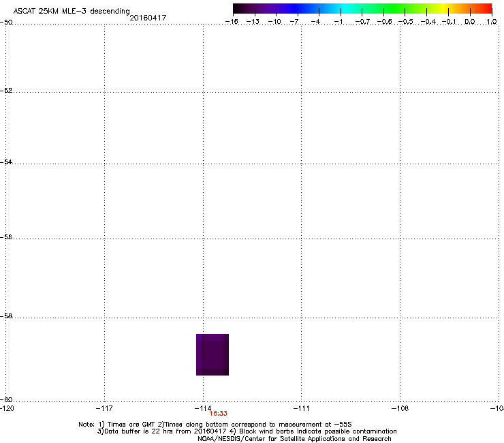The width and height of the screenshot is (504, 443).
Task: Click the -54 latitude axis label
Action: pyautogui.click(x=6, y=162)
